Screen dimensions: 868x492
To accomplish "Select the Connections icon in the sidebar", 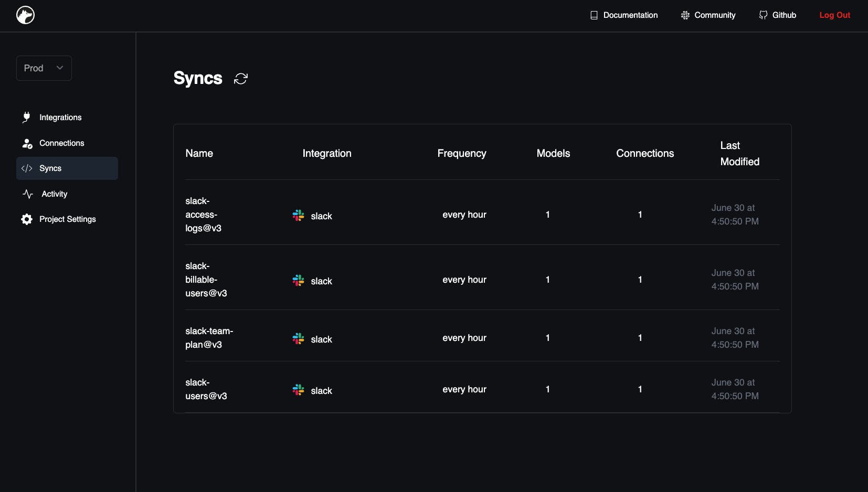I will (26, 143).
